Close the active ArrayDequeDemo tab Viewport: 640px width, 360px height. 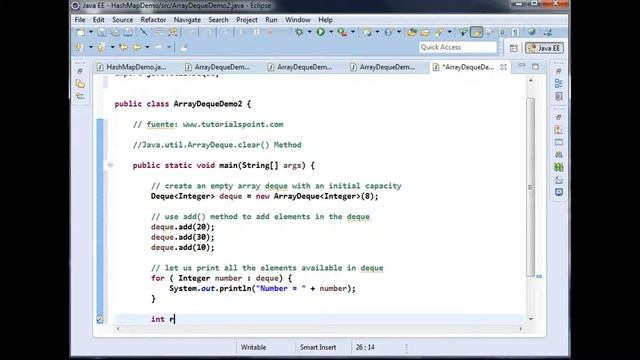pyautogui.click(x=504, y=67)
